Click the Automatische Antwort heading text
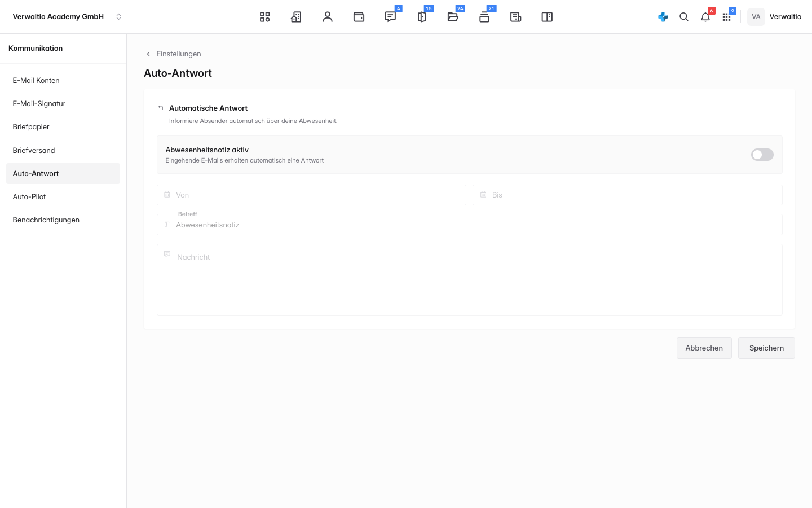The height and width of the screenshot is (508, 812). click(x=209, y=108)
